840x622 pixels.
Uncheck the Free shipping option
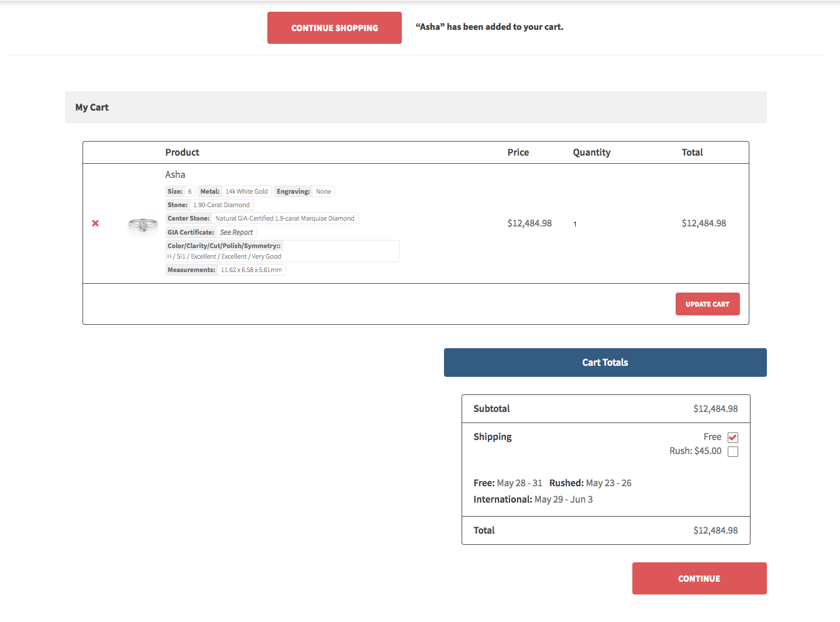[733, 437]
